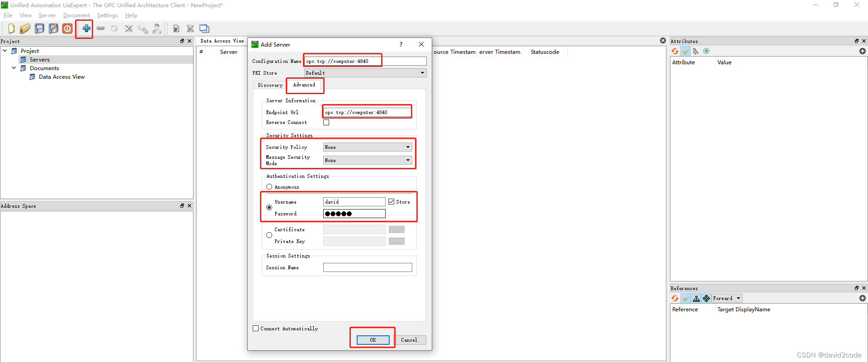Close the Data Access View tab with round X
868x362 pixels.
[663, 41]
